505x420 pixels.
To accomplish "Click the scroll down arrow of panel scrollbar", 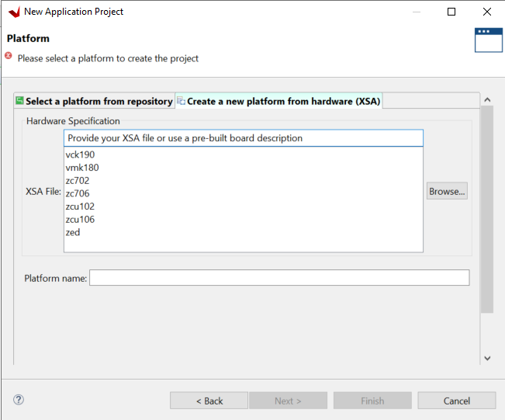I will [x=487, y=358].
